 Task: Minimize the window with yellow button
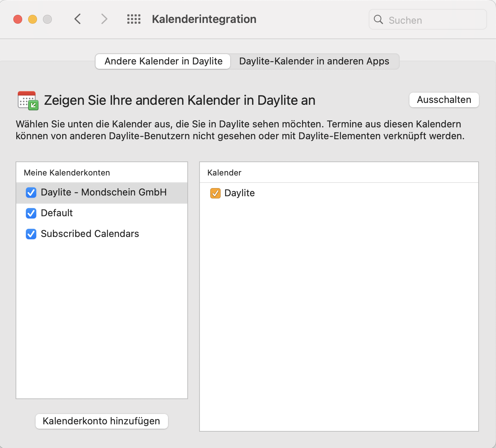point(33,19)
